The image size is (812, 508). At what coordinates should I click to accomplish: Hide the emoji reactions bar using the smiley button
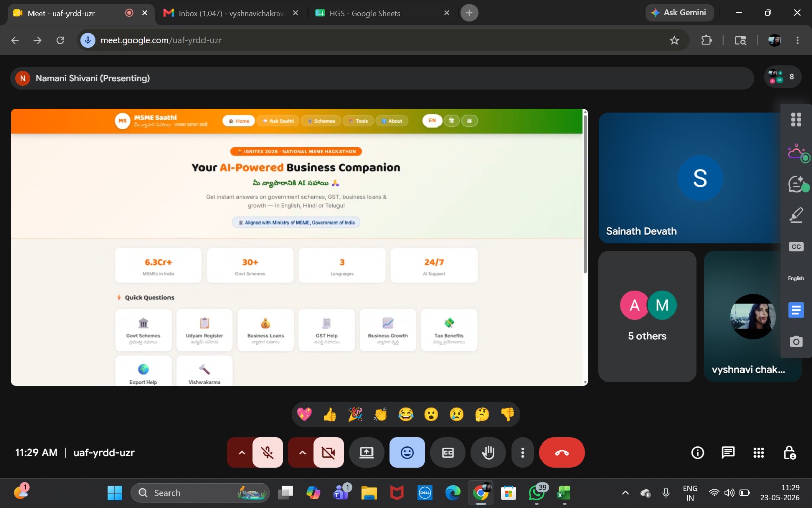(407, 453)
